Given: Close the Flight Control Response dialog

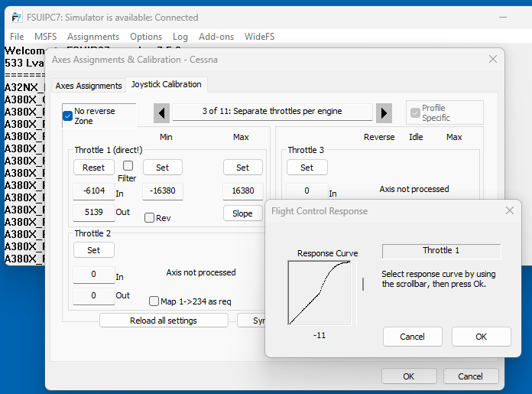Looking at the screenshot, I should [x=509, y=211].
